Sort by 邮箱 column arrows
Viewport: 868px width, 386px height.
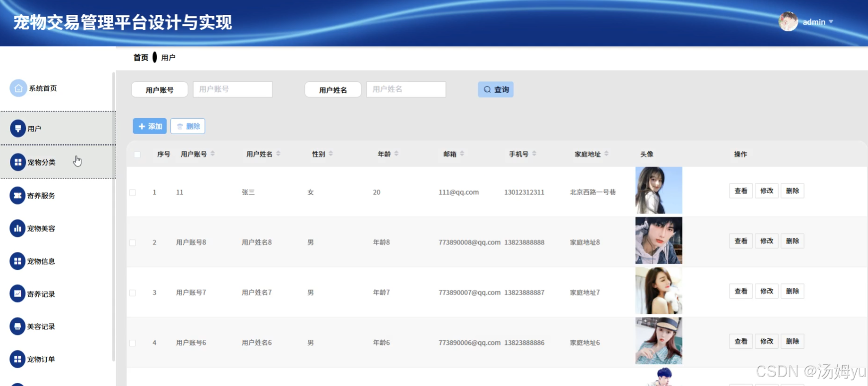(x=462, y=154)
